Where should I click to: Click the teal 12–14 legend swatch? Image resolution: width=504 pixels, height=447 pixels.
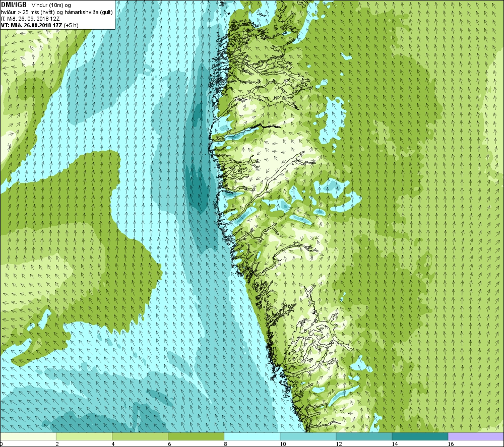click(x=363, y=436)
